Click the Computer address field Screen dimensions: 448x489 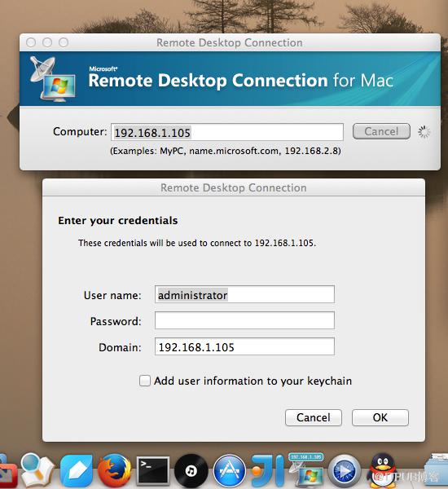click(227, 132)
